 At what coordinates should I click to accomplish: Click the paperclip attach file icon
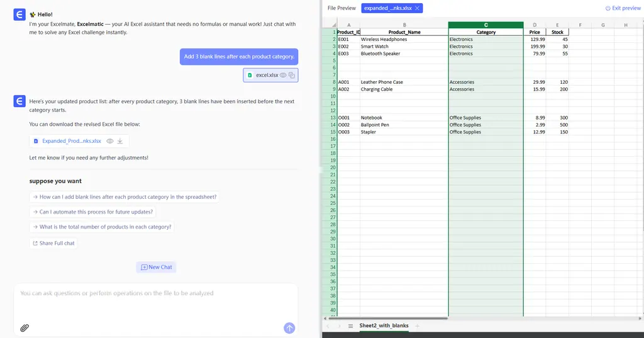pos(25,328)
